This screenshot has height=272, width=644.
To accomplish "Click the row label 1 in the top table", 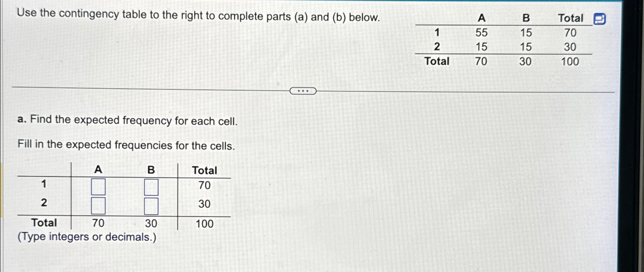I will (437, 33).
